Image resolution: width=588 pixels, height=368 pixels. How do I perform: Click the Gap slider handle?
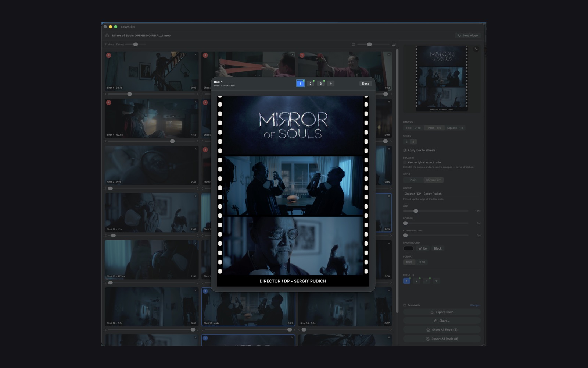416,211
